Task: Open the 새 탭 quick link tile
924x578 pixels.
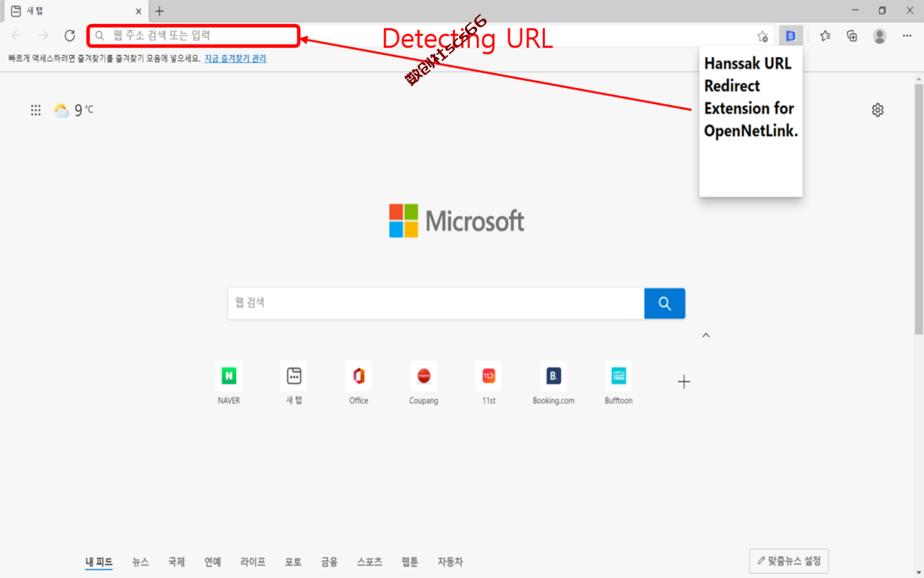Action: (294, 383)
